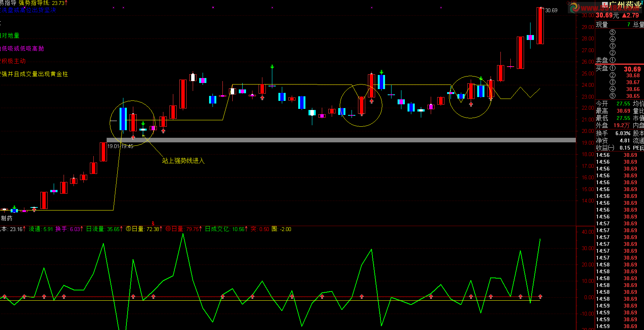Click the gray horizontal support band on the chart
This screenshot has width=644, height=330.
coord(341,140)
